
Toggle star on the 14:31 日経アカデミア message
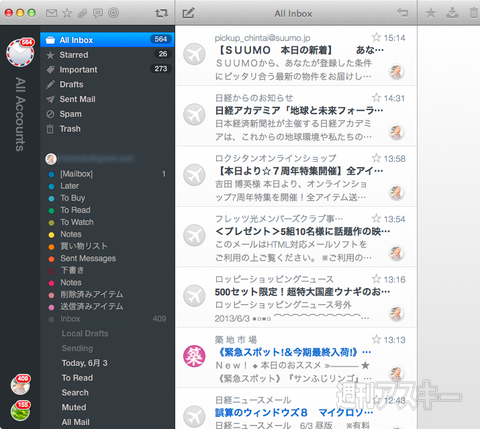click(376, 98)
